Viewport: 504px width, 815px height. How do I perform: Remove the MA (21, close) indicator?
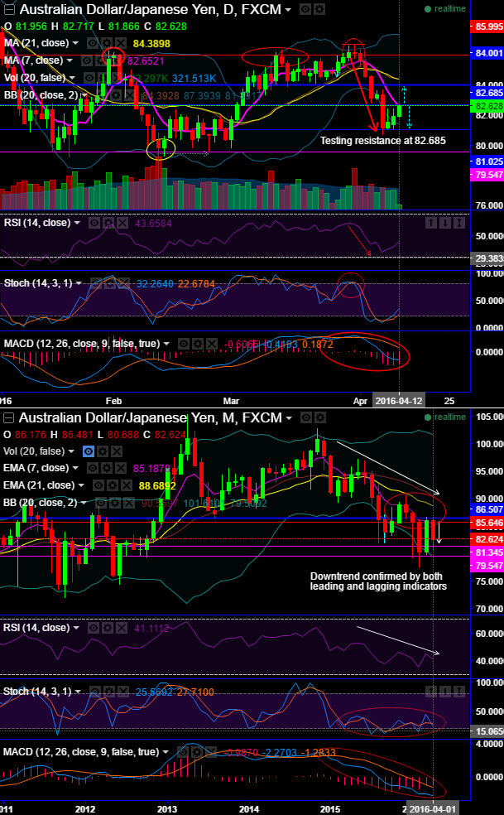click(119, 43)
